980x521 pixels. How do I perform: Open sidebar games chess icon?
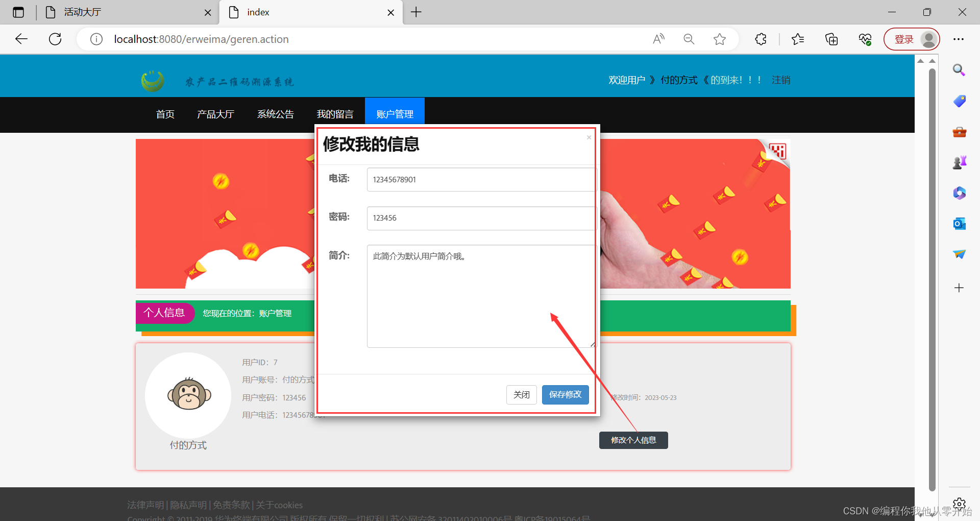coord(959,162)
